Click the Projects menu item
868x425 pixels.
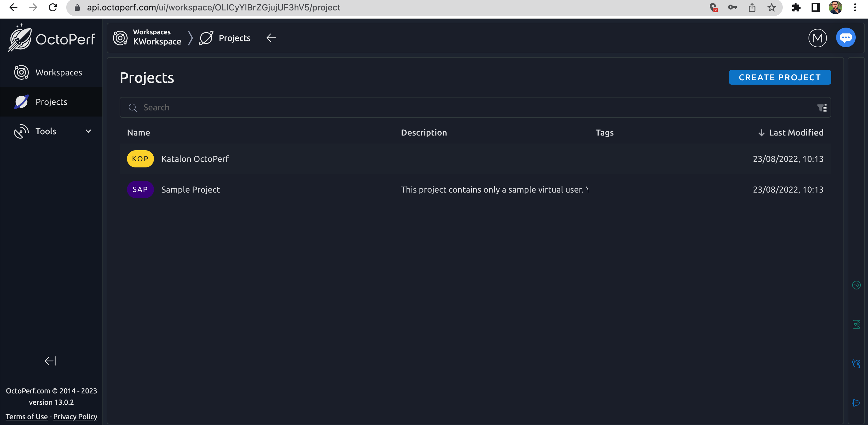pos(51,101)
